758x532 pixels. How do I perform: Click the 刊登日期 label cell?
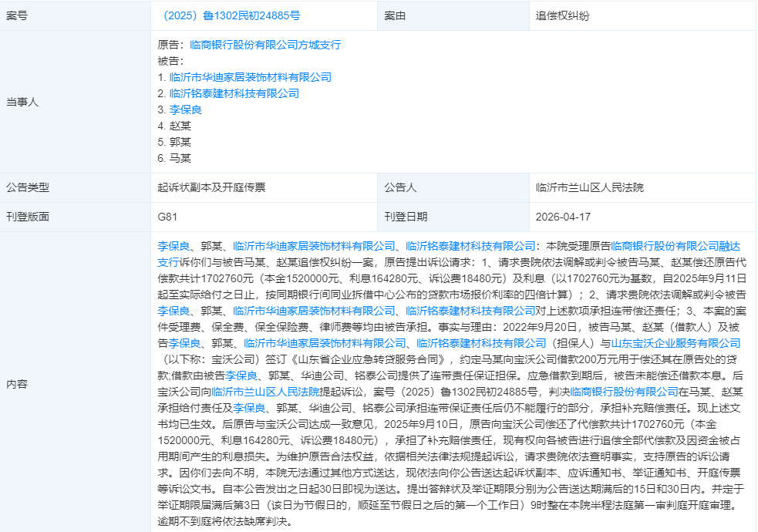pyautogui.click(x=406, y=217)
